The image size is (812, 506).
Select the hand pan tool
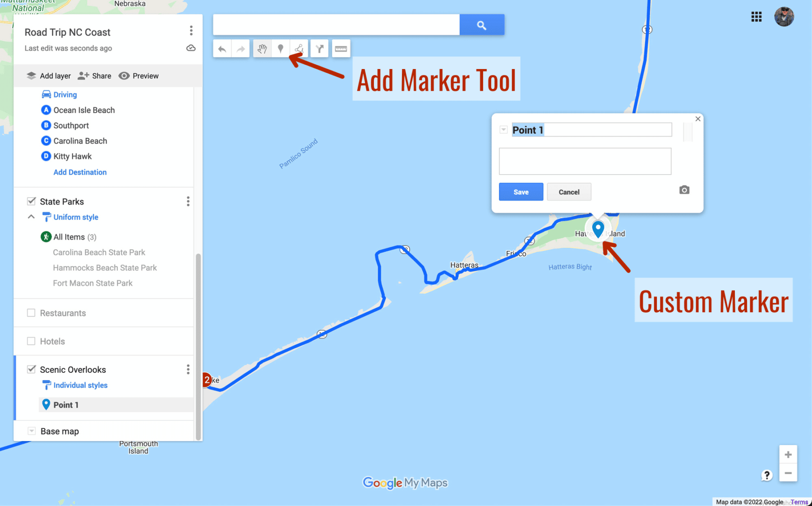262,49
